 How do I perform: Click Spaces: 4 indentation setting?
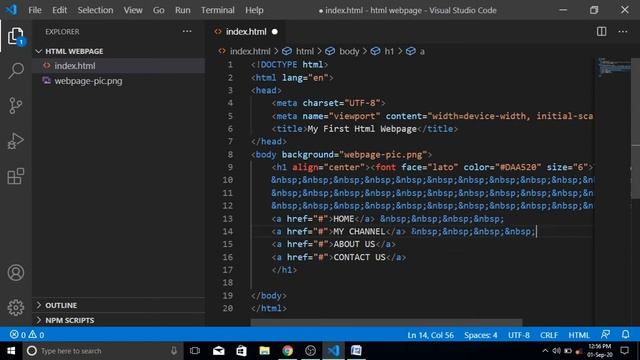click(x=480, y=335)
